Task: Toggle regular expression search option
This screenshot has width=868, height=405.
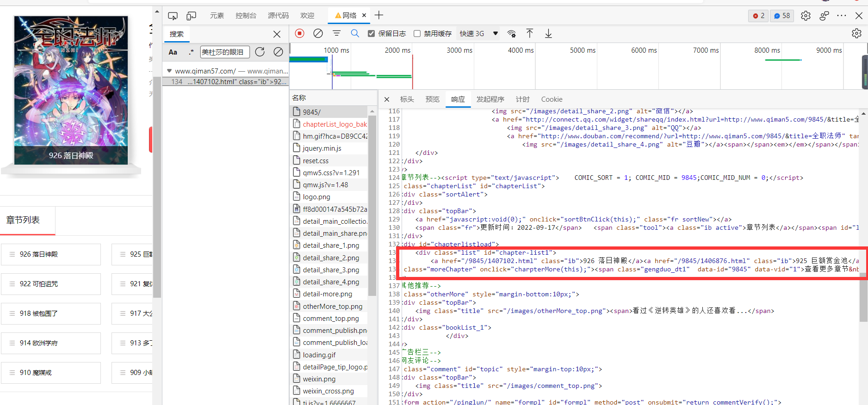Action: [191, 52]
